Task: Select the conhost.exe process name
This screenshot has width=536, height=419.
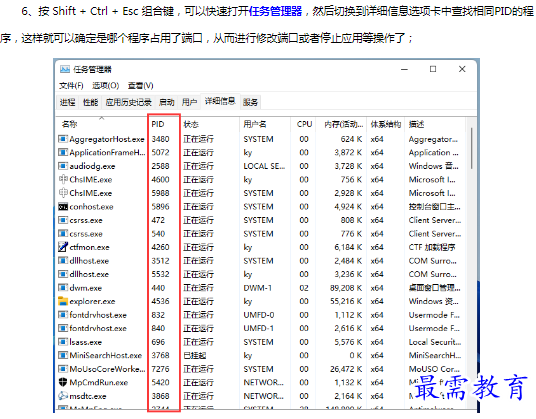Action: [91, 207]
